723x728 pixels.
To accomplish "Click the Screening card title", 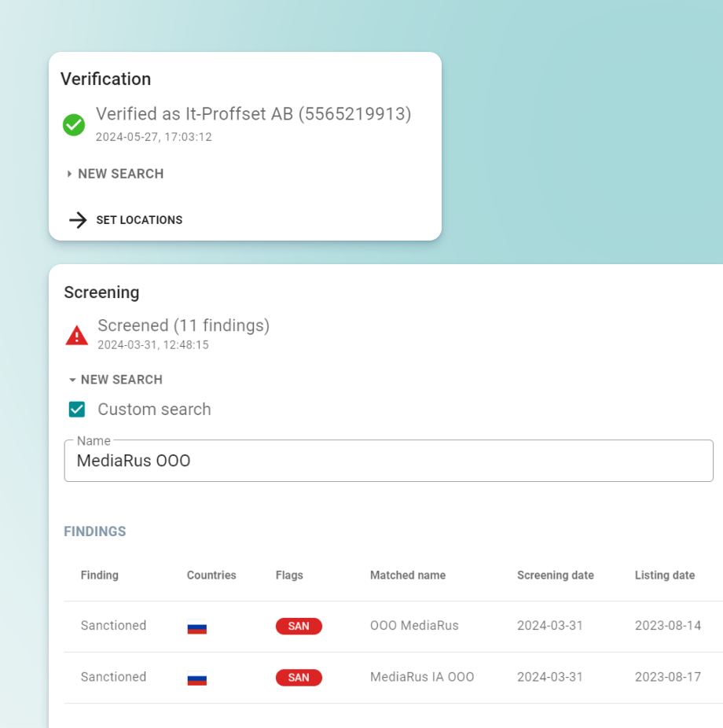I will click(x=101, y=293).
